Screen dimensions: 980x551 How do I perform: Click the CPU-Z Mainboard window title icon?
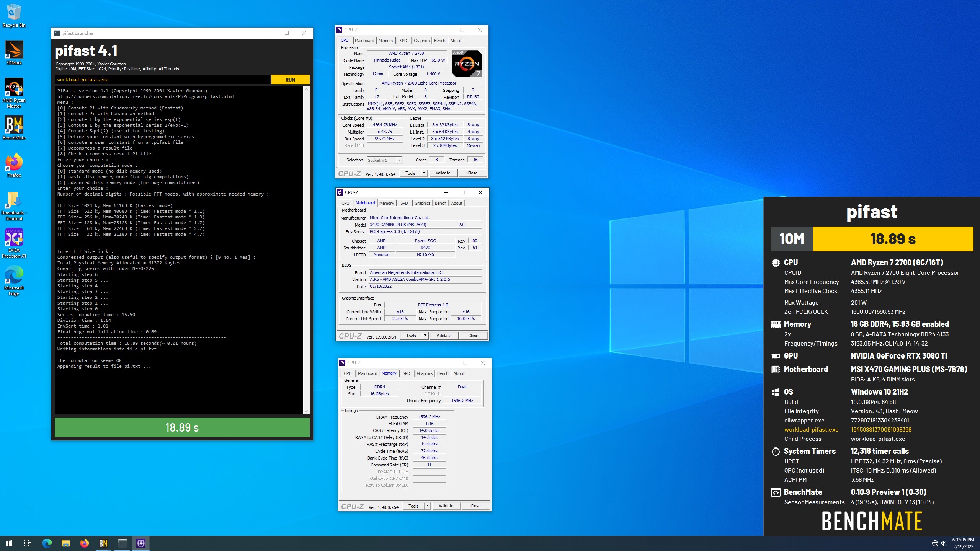[340, 192]
